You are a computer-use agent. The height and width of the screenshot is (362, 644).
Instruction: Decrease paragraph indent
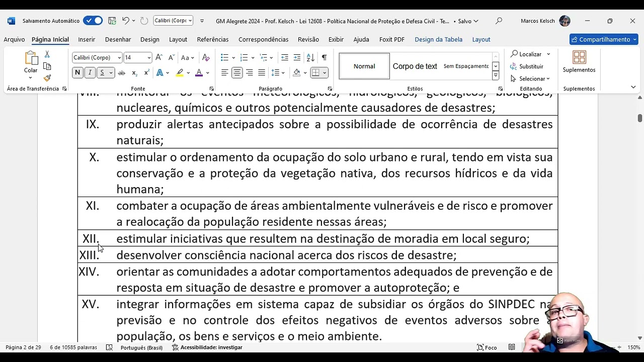tap(285, 57)
